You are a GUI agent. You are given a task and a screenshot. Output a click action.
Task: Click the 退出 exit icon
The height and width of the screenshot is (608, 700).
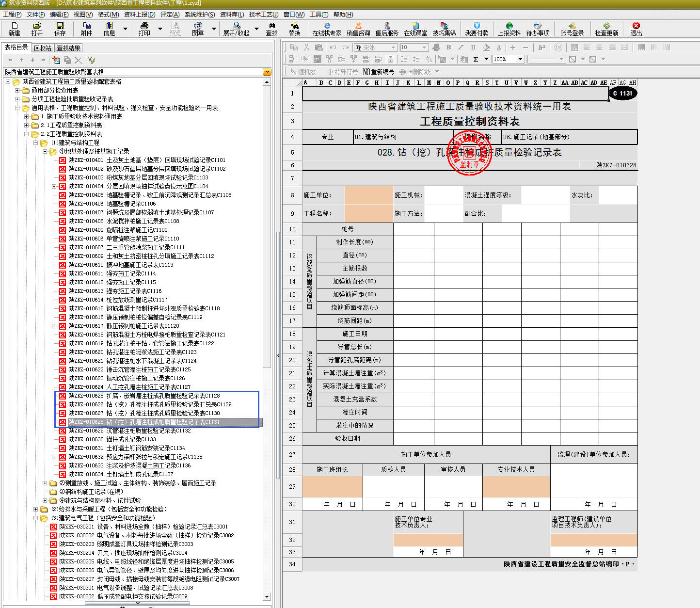pos(636,29)
